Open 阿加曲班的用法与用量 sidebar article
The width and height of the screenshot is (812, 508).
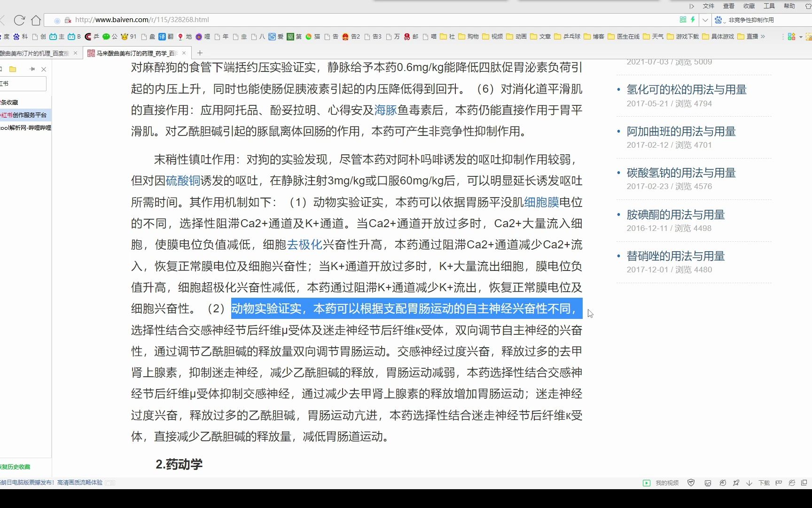point(681,131)
